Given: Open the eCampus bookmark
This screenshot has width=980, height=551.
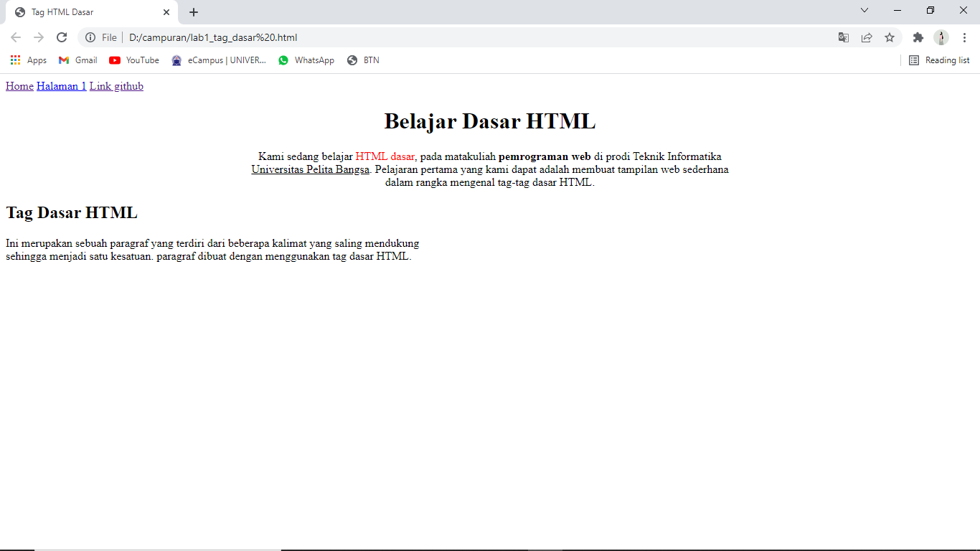Looking at the screenshot, I should (219, 60).
